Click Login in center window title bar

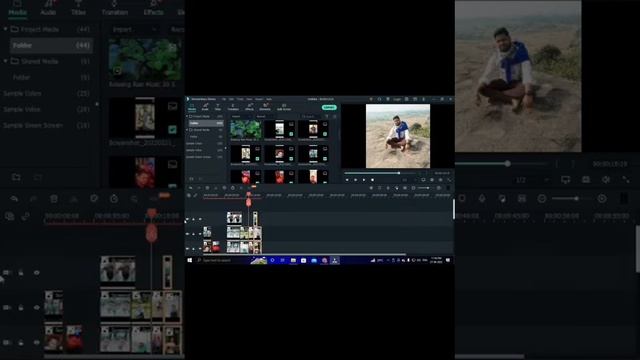coord(397,99)
